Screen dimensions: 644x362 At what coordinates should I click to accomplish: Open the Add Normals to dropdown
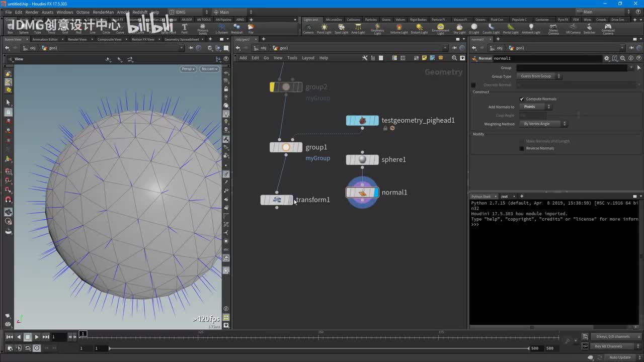coord(537,107)
